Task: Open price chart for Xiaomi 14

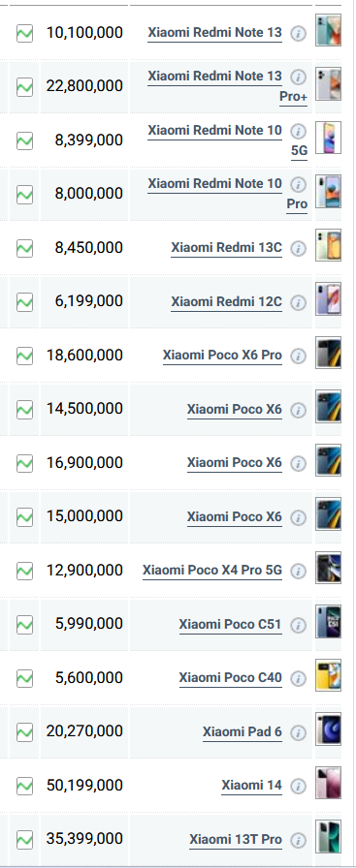Action: click(x=24, y=786)
